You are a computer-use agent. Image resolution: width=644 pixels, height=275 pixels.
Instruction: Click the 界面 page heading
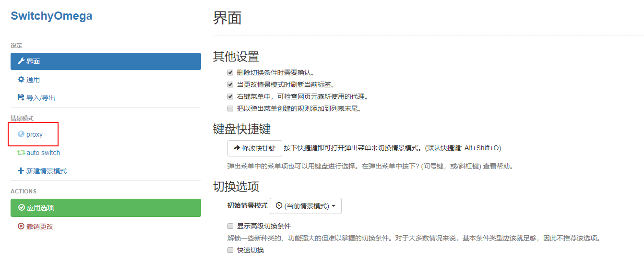tap(227, 18)
